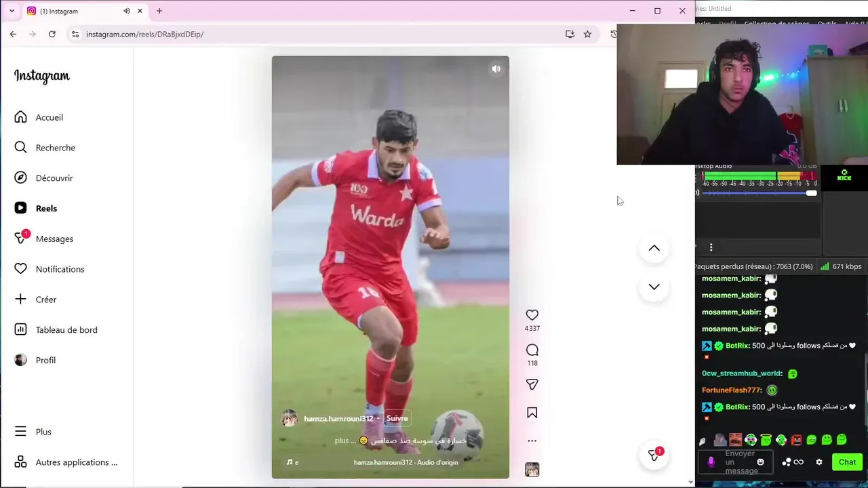The width and height of the screenshot is (868, 488).
Task: Open Recherche in the Instagram sidebar
Action: [x=45, y=148]
